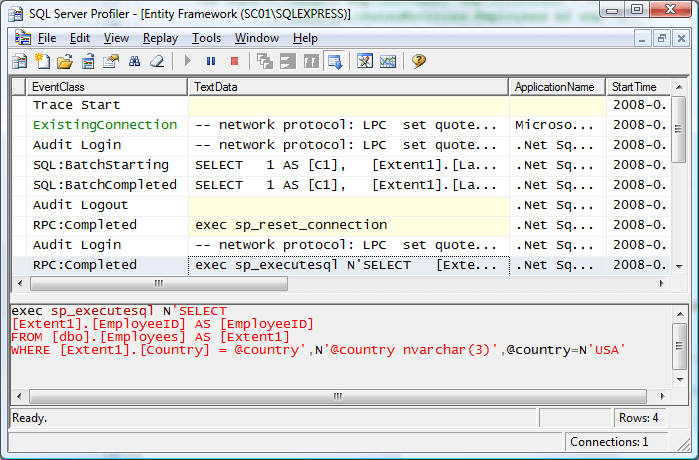
Task: Toggle the Auto Scroll Window icon
Action: [x=334, y=61]
